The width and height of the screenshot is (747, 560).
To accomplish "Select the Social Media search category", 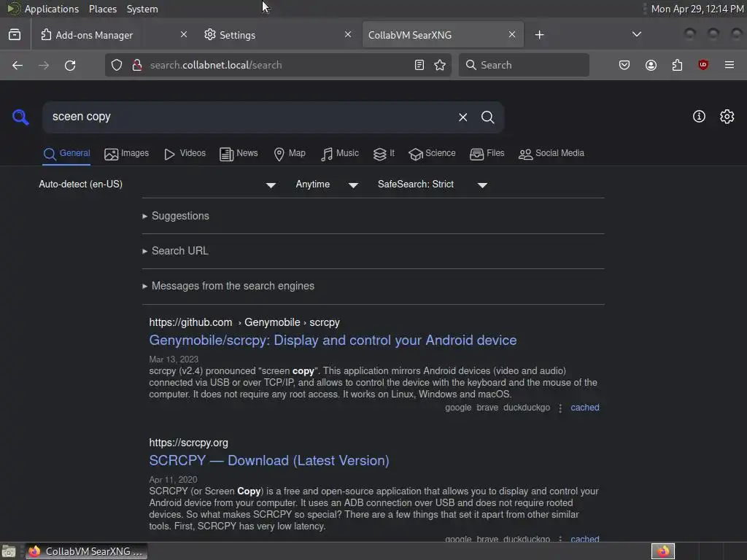I will [x=551, y=153].
